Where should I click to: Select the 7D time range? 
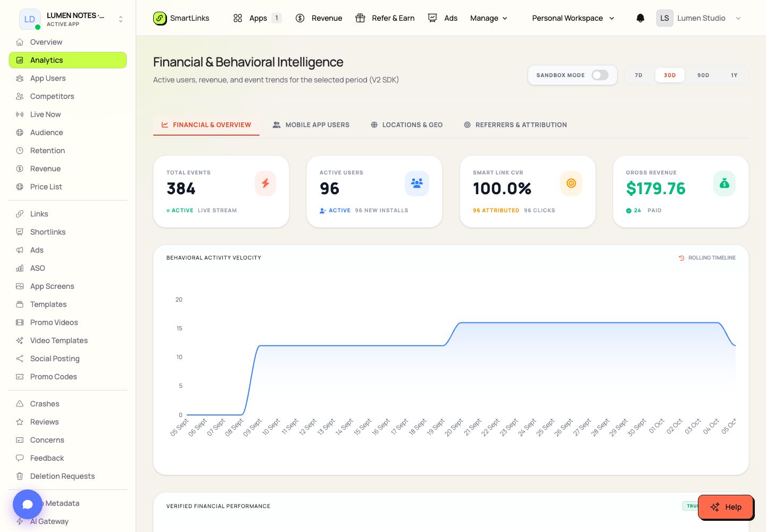point(638,75)
